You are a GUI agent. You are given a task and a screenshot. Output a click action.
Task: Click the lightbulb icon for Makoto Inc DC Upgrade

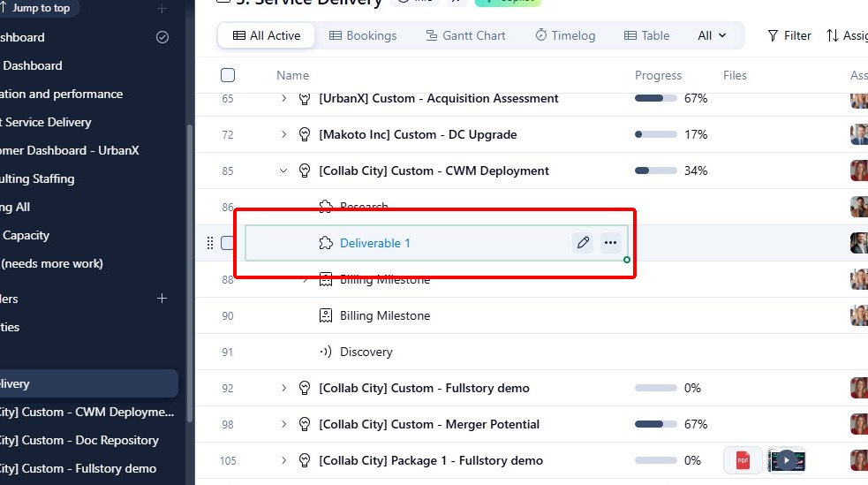(305, 134)
